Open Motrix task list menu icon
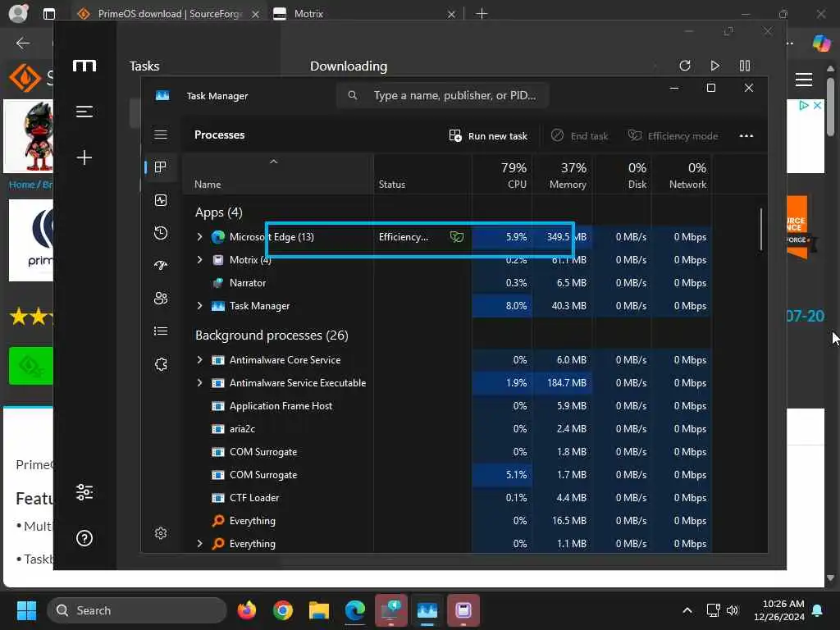840x630 pixels. [x=84, y=112]
